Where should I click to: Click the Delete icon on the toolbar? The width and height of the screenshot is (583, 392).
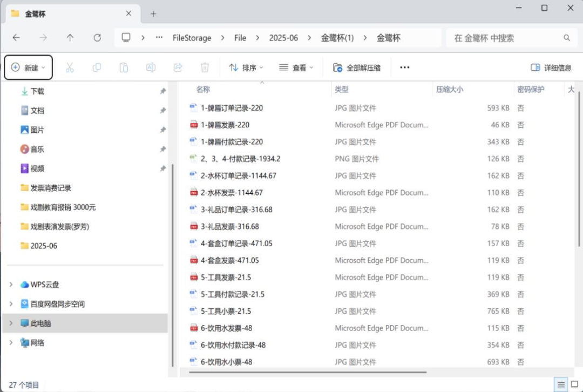click(x=204, y=67)
